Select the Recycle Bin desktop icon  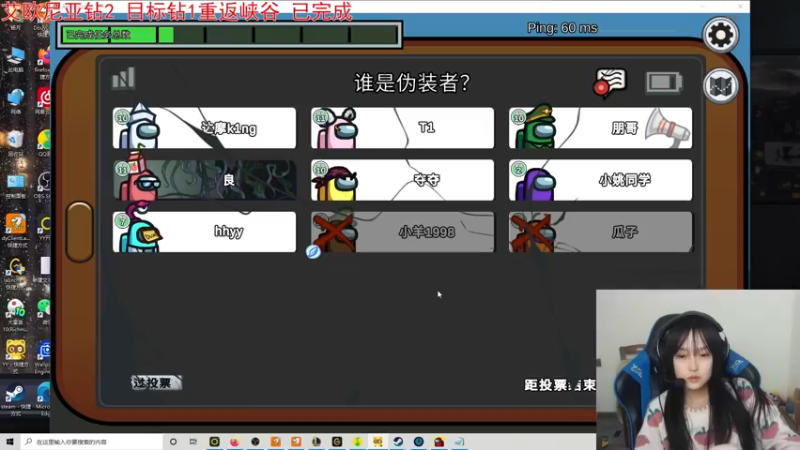(15, 143)
